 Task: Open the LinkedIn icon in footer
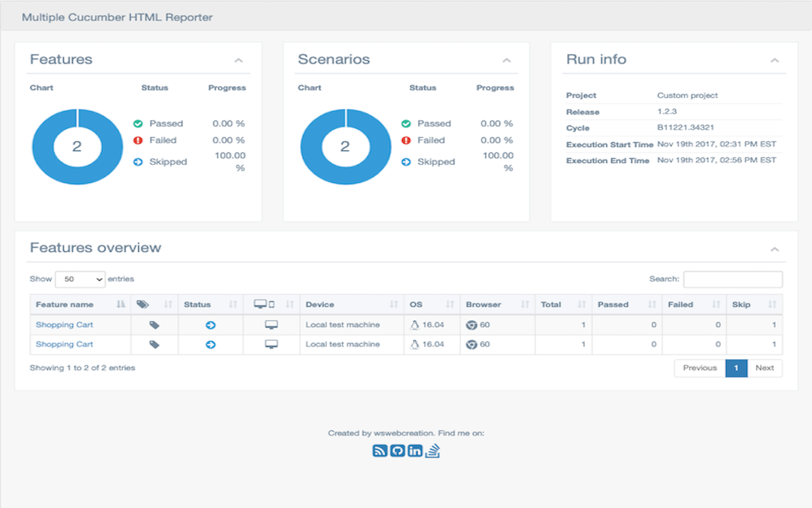coord(415,451)
